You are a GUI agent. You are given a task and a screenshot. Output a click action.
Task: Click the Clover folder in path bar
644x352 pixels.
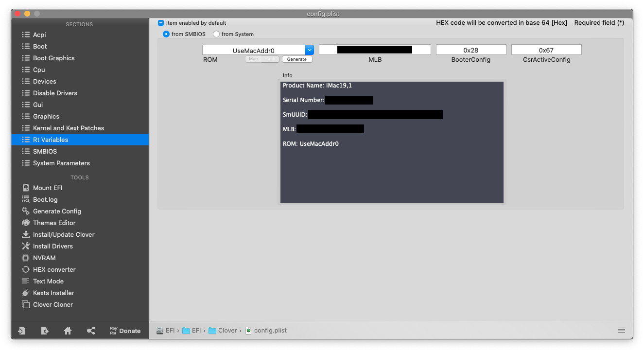click(223, 331)
